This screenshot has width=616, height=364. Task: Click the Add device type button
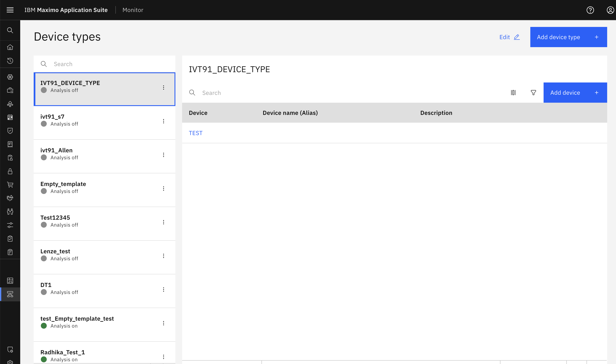tap(568, 37)
